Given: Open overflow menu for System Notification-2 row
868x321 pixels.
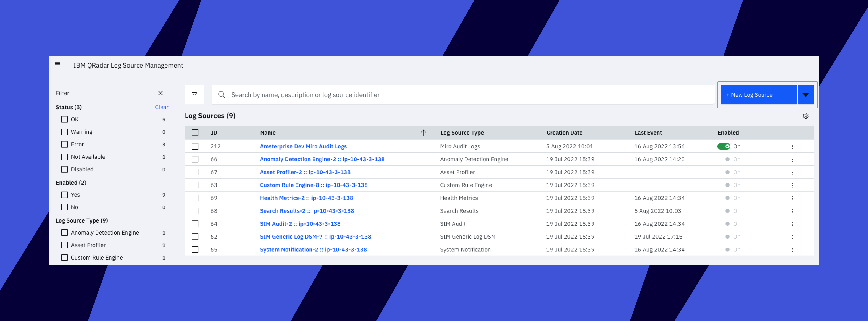Looking at the screenshot, I should [793, 250].
